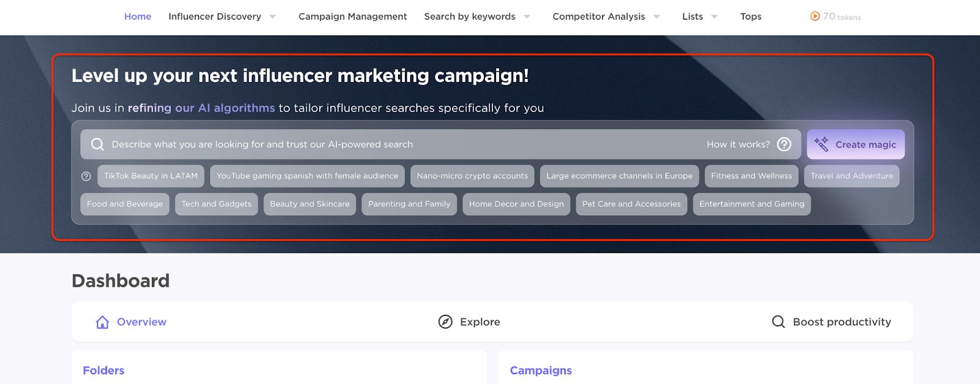
Task: Click the search magnifier icon in AI search
Action: (x=97, y=145)
